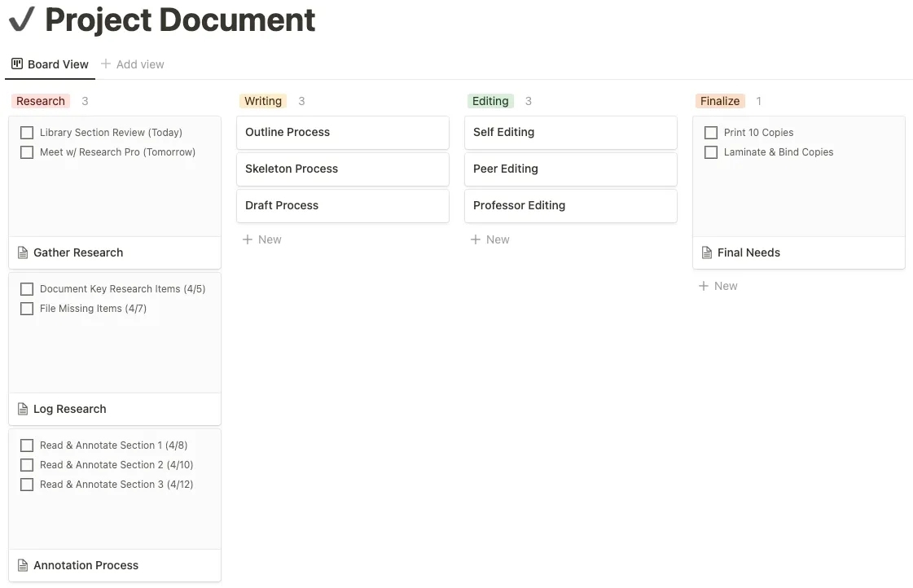The image size is (913, 588).
Task: Mark Read & Annotate Section 2 as done
Action: coord(27,465)
